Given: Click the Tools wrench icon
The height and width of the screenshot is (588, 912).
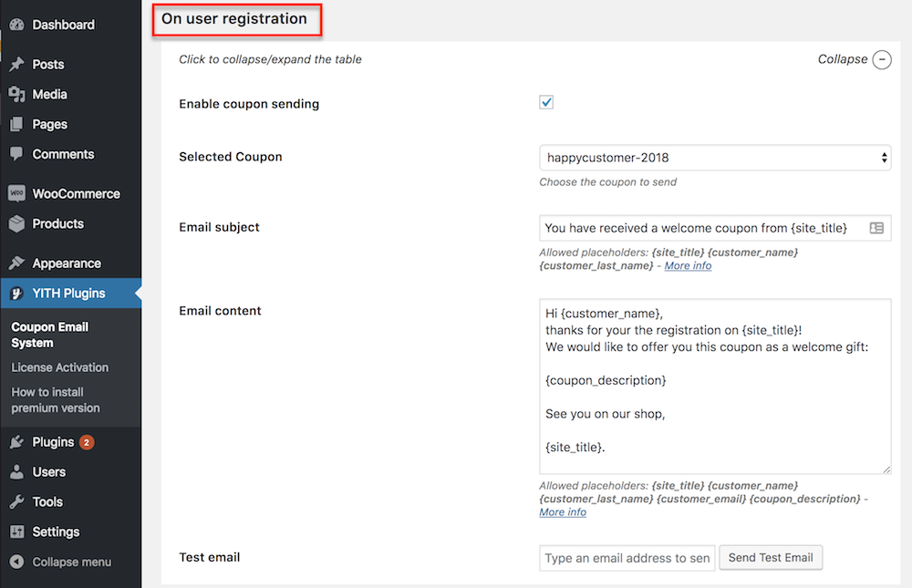Looking at the screenshot, I should pos(16,501).
